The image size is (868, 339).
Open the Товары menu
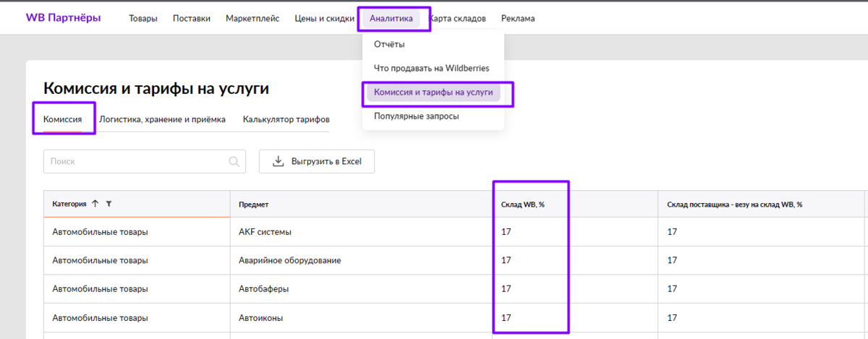(x=143, y=19)
